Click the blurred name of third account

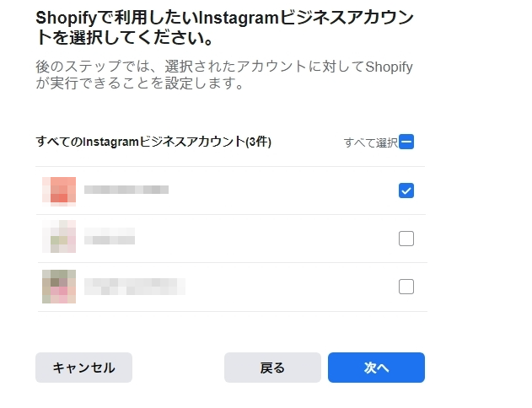[x=135, y=287]
